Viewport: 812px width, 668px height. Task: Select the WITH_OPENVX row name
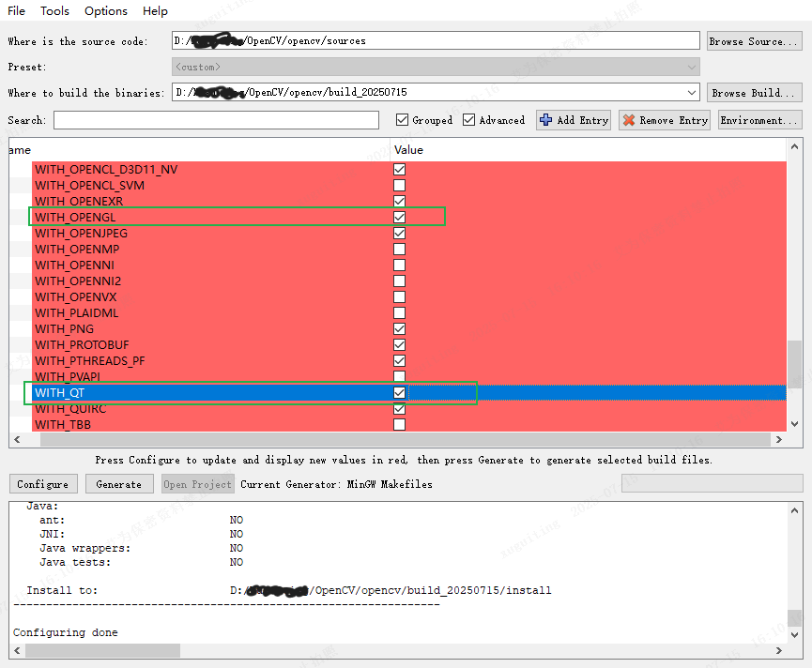(x=76, y=297)
